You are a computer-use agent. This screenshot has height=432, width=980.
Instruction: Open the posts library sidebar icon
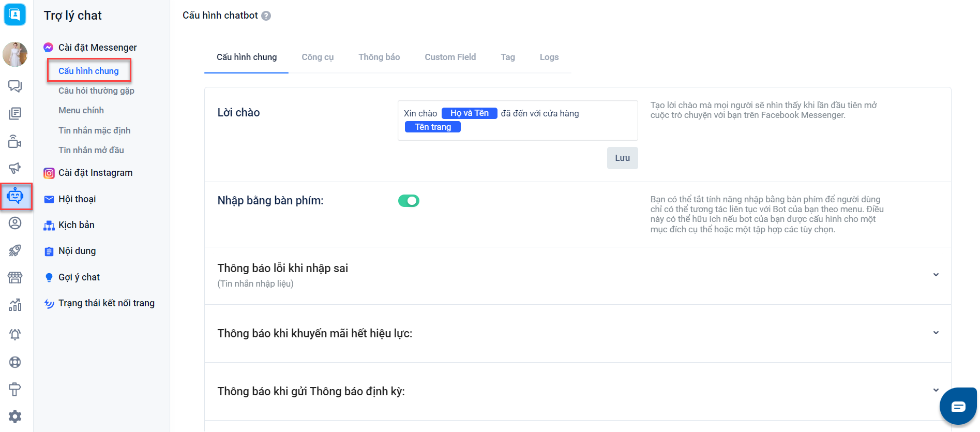[x=15, y=113]
